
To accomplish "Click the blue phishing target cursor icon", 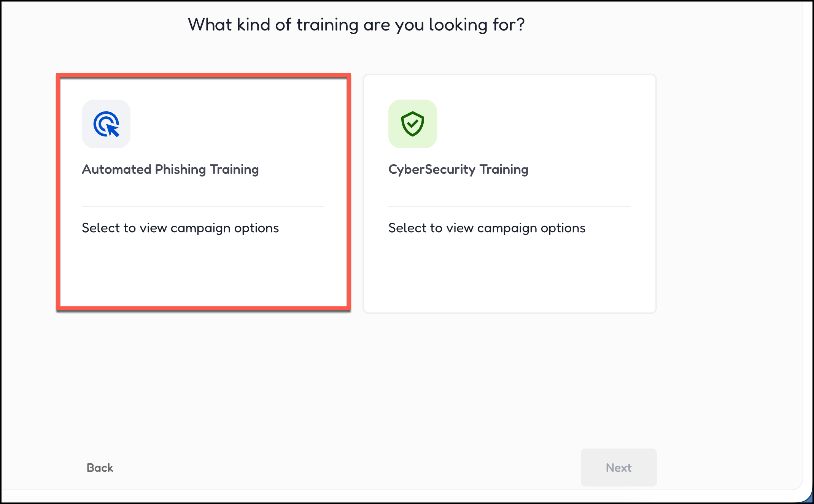I will 106,124.
